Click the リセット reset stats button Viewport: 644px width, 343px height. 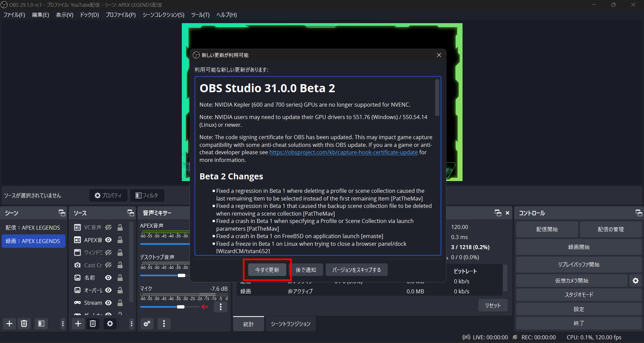493,305
